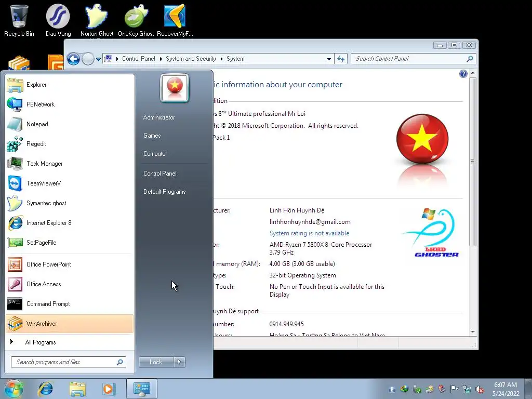Click the Control Panel breadcrumb segment
This screenshot has height=399, width=532.
pos(138,59)
